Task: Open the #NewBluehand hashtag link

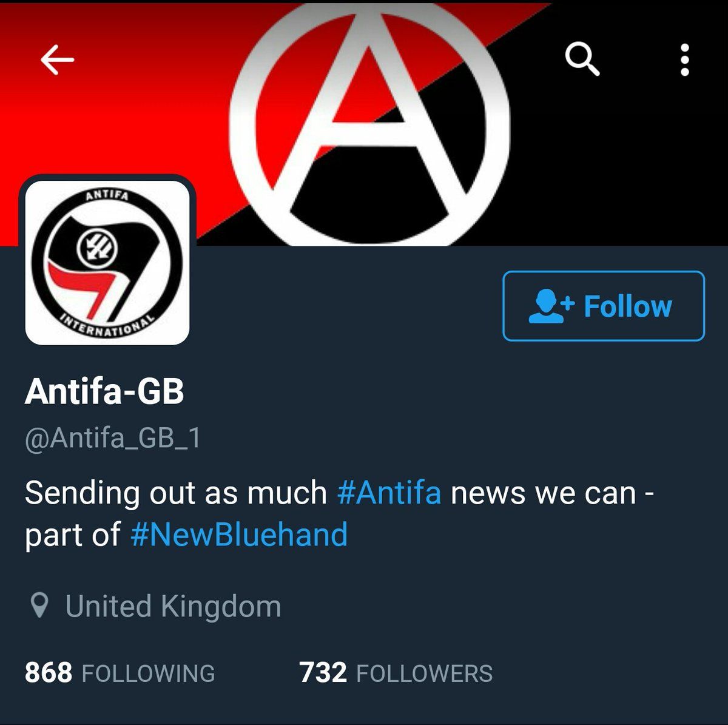Action: point(239,534)
